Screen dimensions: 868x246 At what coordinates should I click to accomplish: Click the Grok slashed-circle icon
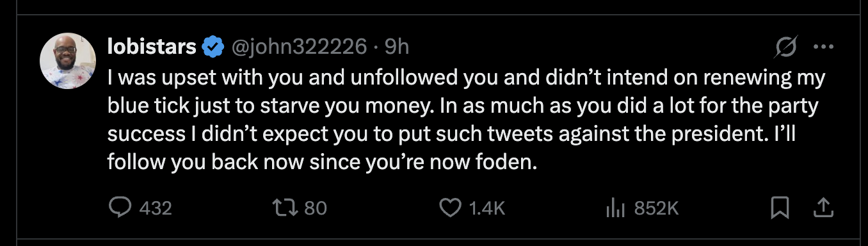point(786,47)
